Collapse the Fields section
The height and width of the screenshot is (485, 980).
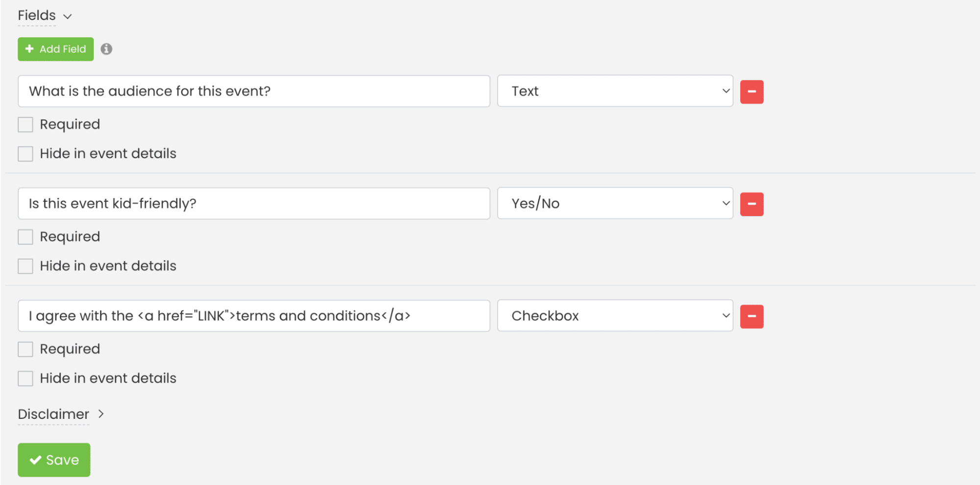point(68,16)
